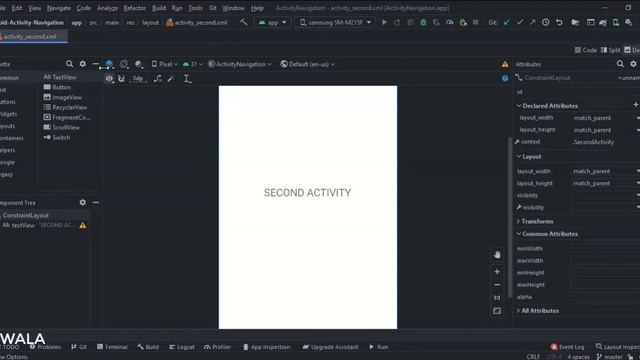Open Component Tree settings gear
Image resolution: width=640 pixels, height=360 pixels.
[83, 202]
